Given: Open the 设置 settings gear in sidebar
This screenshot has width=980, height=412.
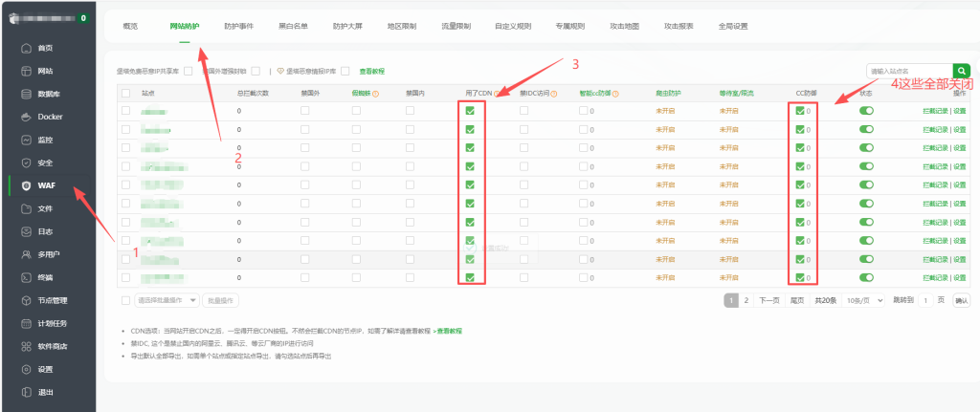Looking at the screenshot, I should 26,369.
